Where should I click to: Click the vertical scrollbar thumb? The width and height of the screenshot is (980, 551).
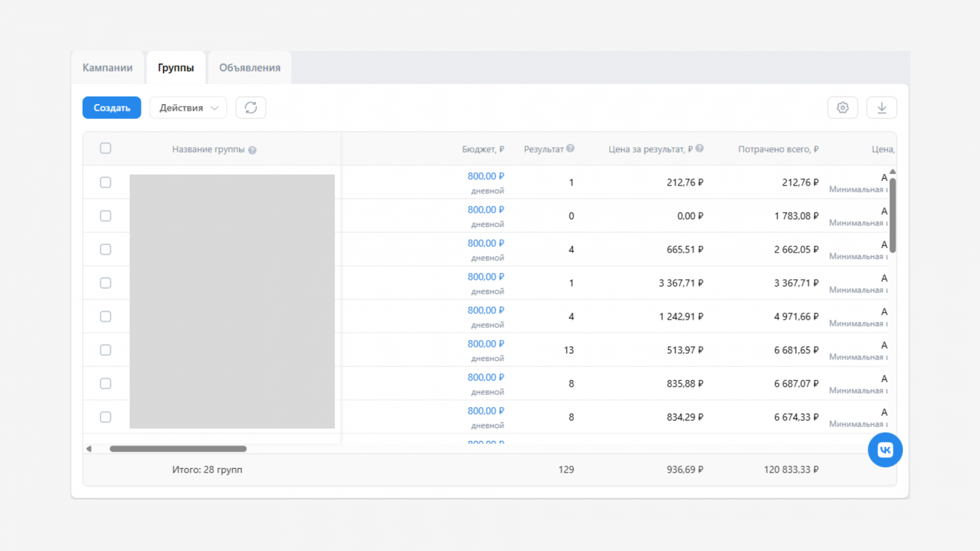(x=892, y=214)
